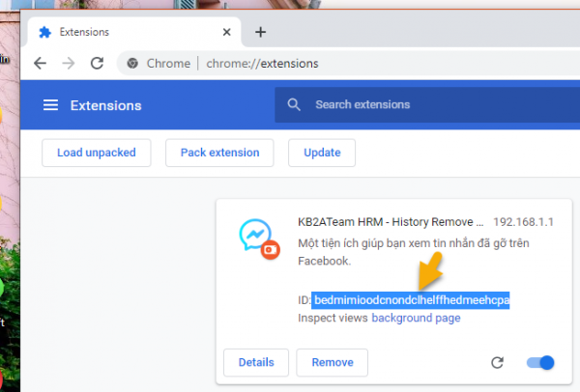The width and height of the screenshot is (580, 392).
Task: Open the Extensions hamburger menu
Action: click(x=50, y=105)
